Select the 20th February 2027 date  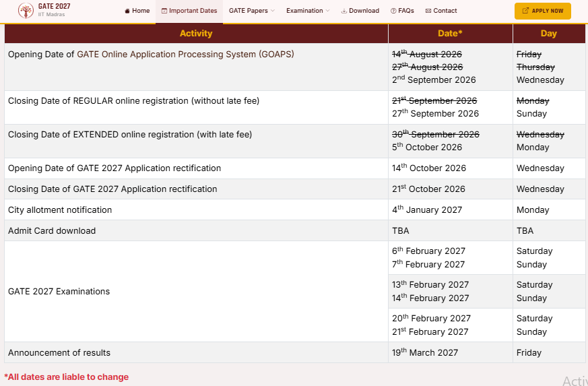431,319
